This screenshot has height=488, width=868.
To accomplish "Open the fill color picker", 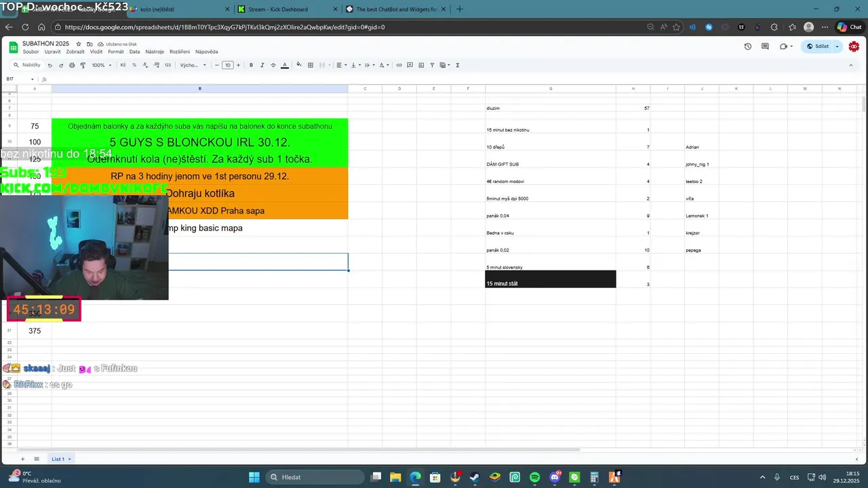I will [299, 65].
